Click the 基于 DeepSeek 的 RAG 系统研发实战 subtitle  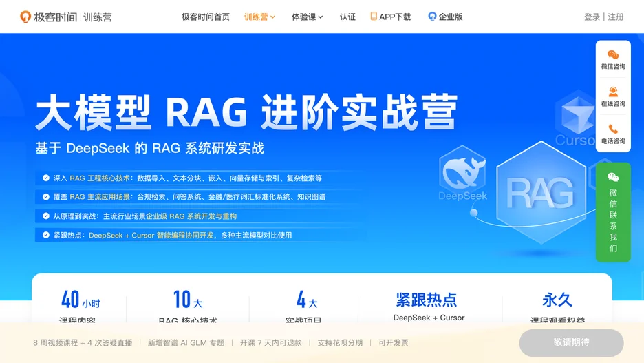coord(149,148)
